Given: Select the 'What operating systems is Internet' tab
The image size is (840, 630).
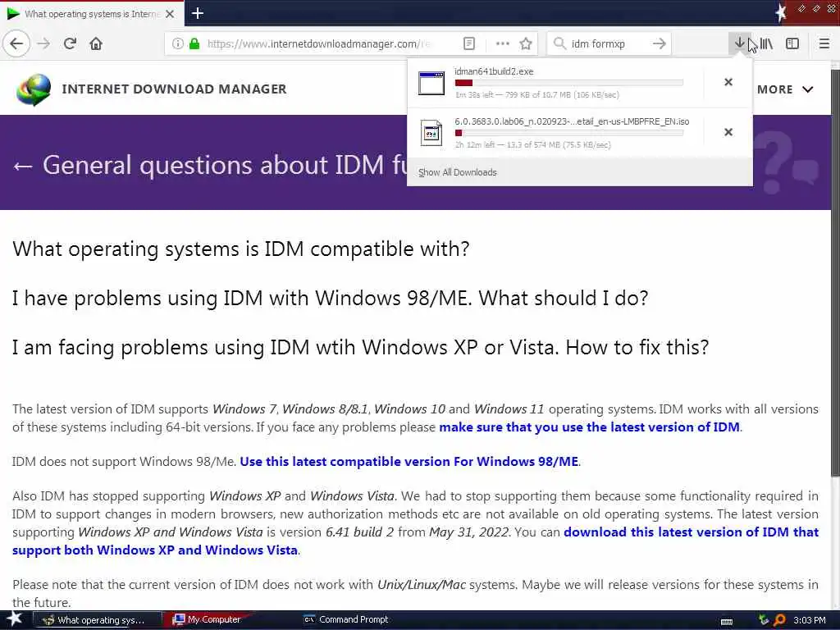Looking at the screenshot, I should pos(92,14).
